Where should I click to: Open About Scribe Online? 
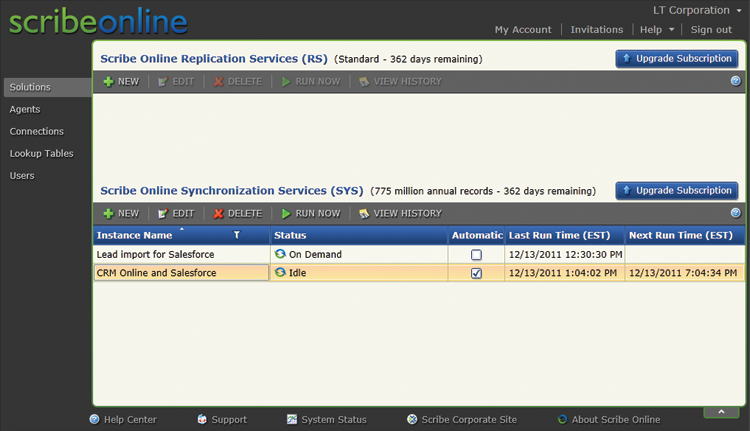(609, 420)
